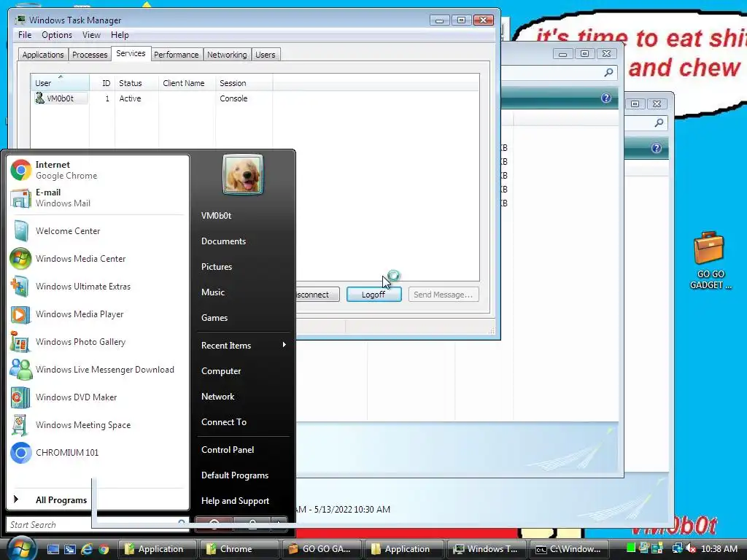This screenshot has width=747, height=560.
Task: Switch to the Services tab
Action: (x=131, y=53)
